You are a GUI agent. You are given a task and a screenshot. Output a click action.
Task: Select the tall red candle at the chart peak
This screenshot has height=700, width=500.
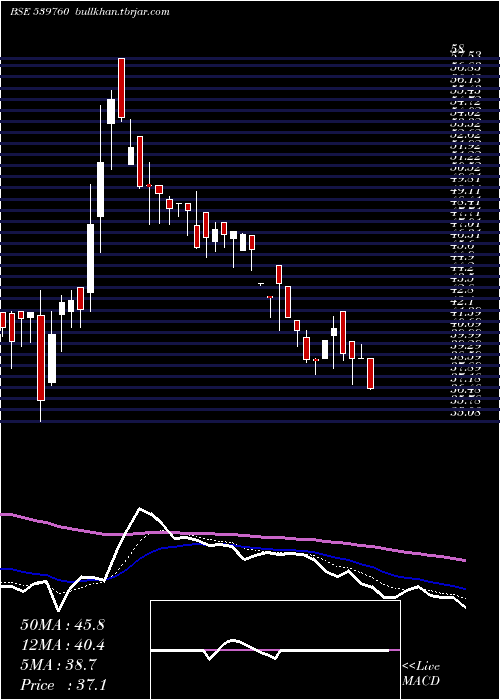121,88
